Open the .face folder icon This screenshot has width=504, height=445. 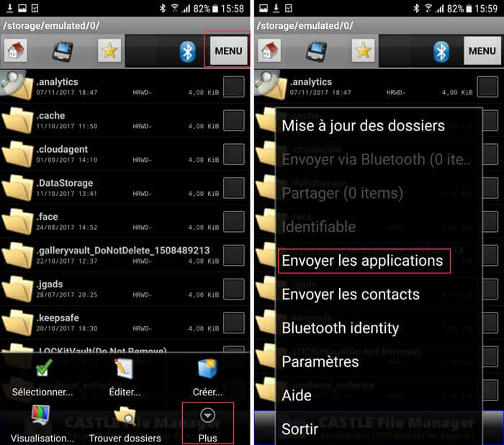tap(18, 222)
